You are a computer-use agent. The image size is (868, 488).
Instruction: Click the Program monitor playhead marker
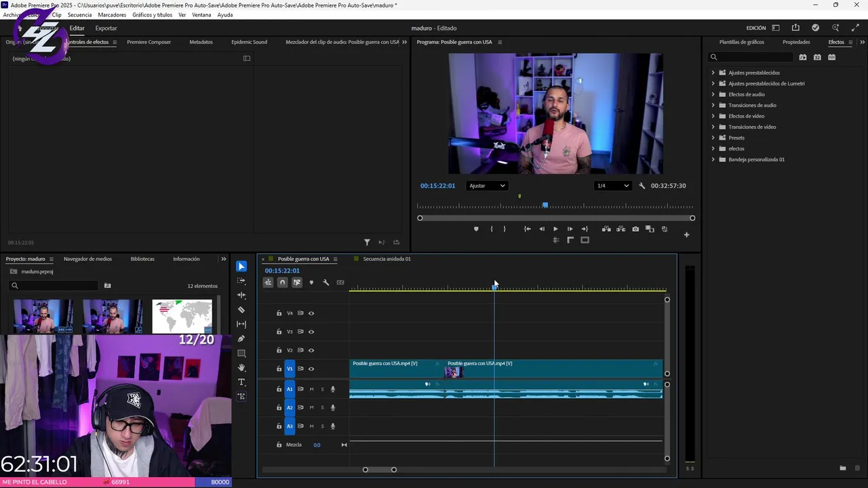(x=545, y=205)
